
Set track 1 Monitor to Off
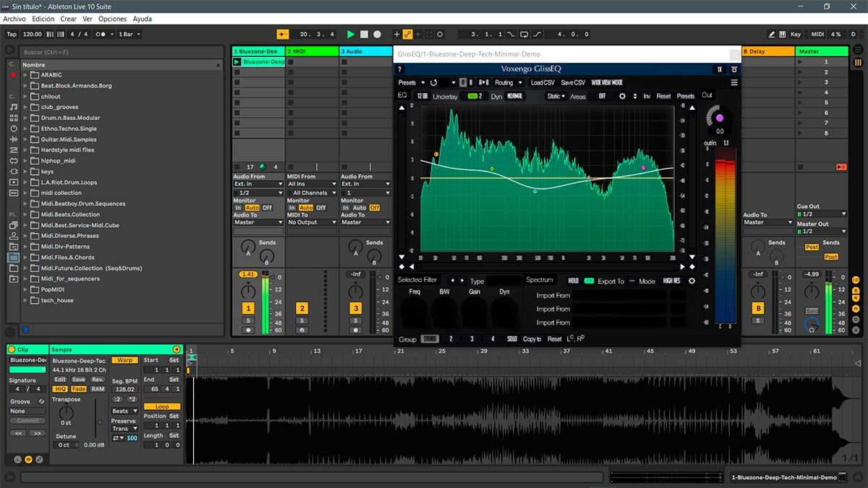[267, 207]
